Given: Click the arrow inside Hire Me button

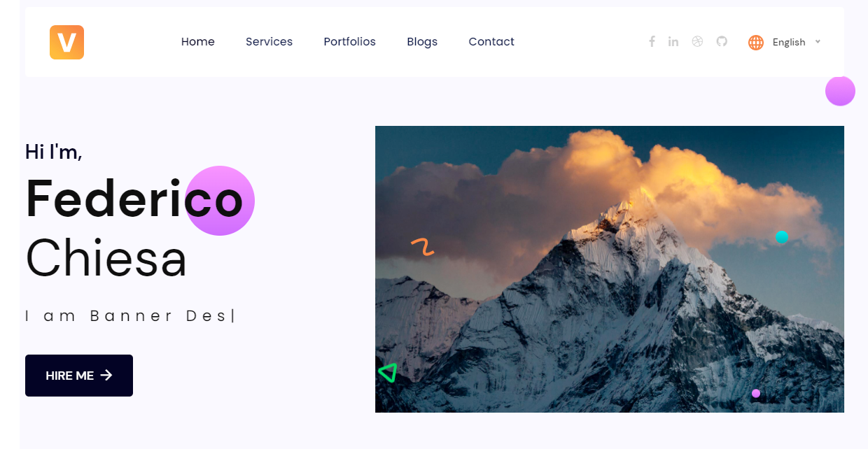Looking at the screenshot, I should 106,376.
